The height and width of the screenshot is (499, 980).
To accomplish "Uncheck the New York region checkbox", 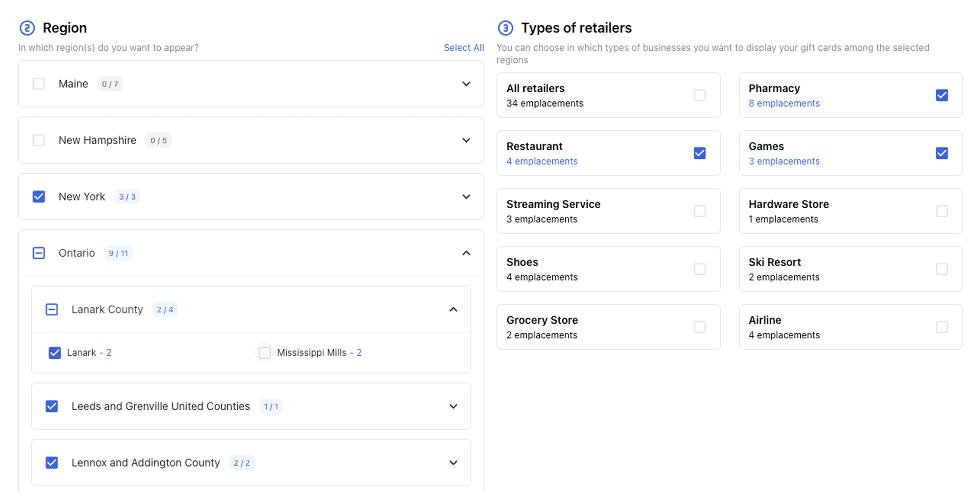I will [39, 197].
